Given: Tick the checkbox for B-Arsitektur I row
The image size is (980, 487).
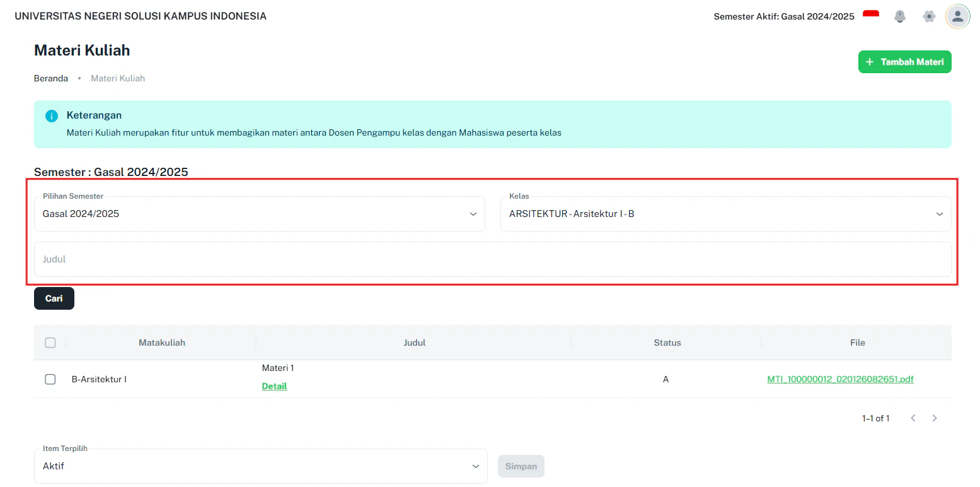Looking at the screenshot, I should (x=50, y=379).
